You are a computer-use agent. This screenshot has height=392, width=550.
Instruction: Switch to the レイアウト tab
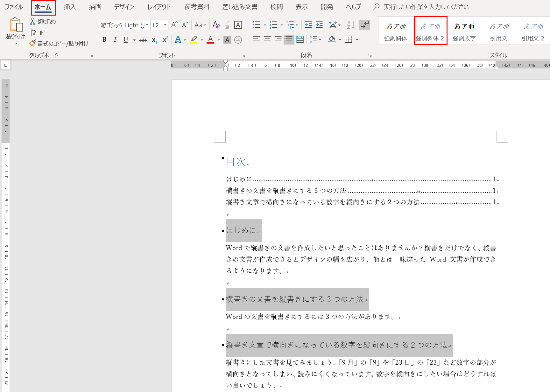[159, 7]
